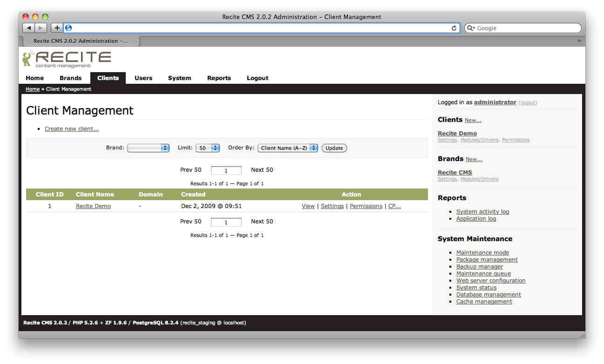
Task: Click Permissions action in the table row
Action: (366, 206)
